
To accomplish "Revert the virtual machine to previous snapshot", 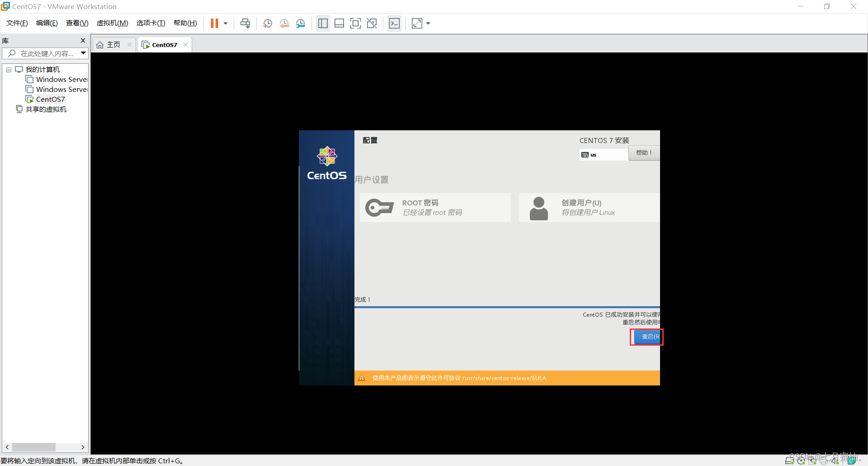I will pos(284,23).
